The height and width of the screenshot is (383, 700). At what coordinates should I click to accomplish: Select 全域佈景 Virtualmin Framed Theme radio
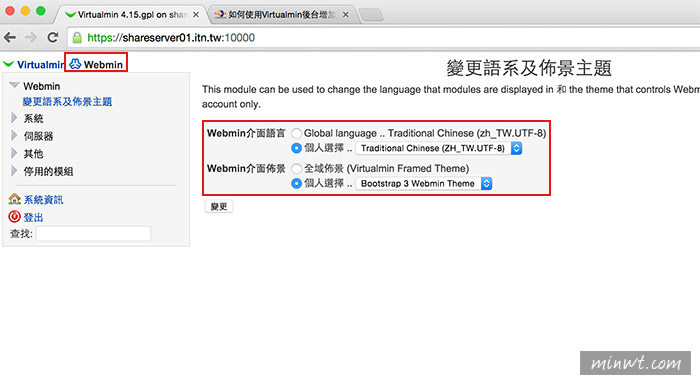pos(296,169)
